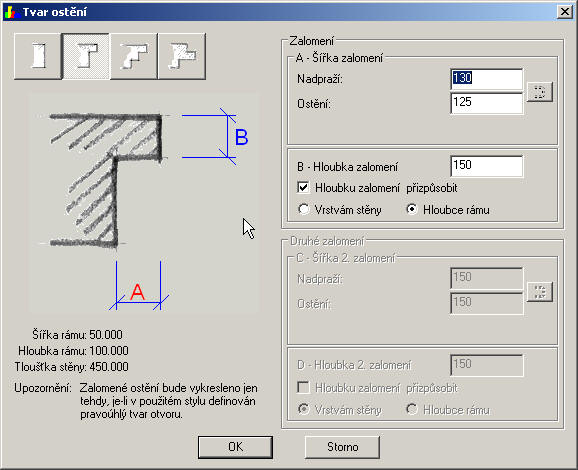Click link icon beside Šířka 2. zalomení fields

(540, 292)
